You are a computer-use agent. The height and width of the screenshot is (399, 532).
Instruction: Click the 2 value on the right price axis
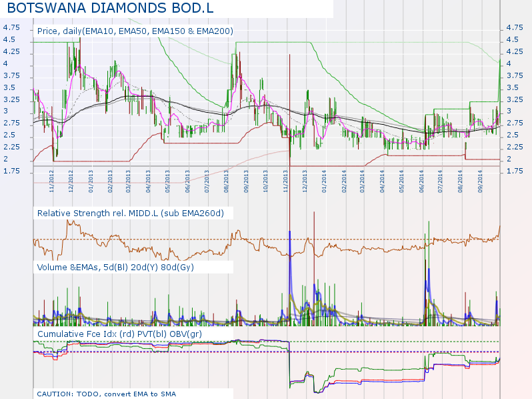[509, 159]
